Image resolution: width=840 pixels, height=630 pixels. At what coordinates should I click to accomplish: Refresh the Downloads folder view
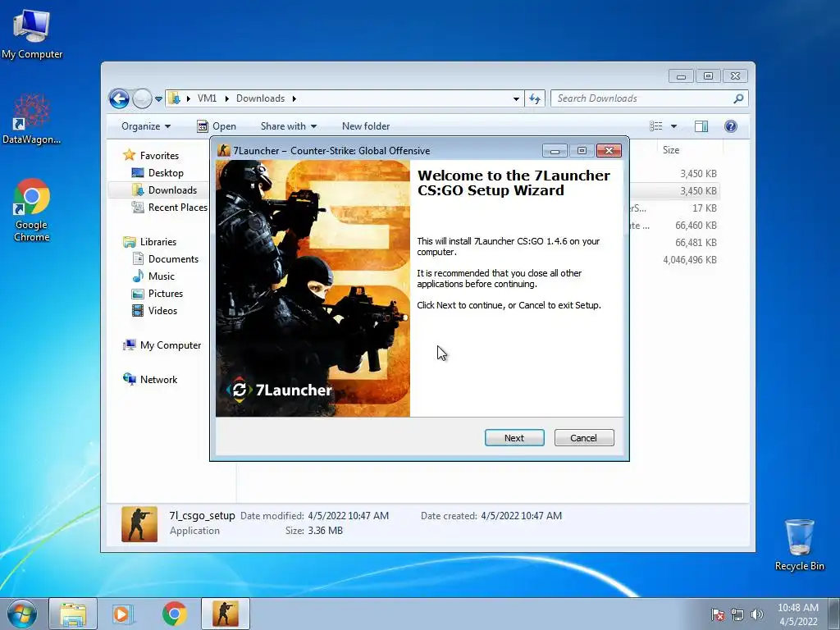pos(535,98)
